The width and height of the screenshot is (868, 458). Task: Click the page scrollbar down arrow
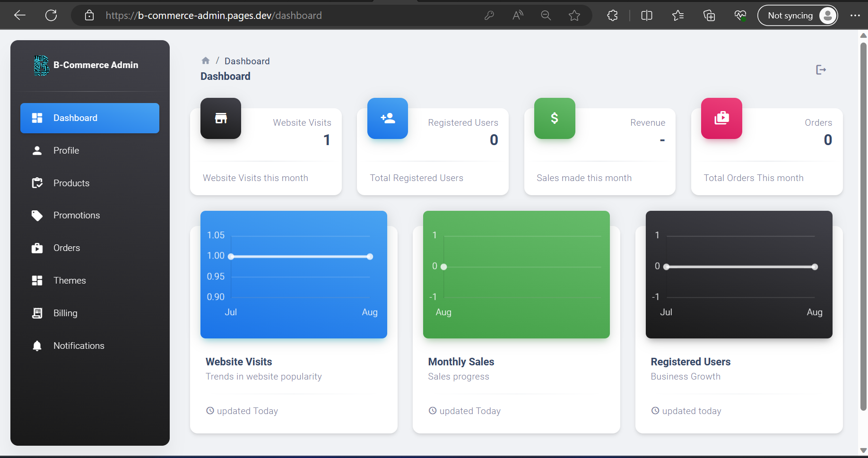pos(862,451)
